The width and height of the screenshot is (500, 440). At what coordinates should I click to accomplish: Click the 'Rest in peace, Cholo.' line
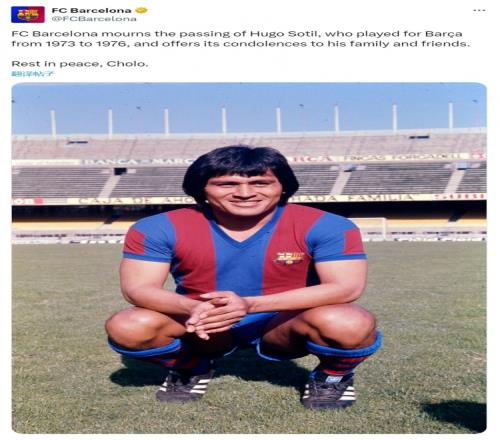point(80,64)
